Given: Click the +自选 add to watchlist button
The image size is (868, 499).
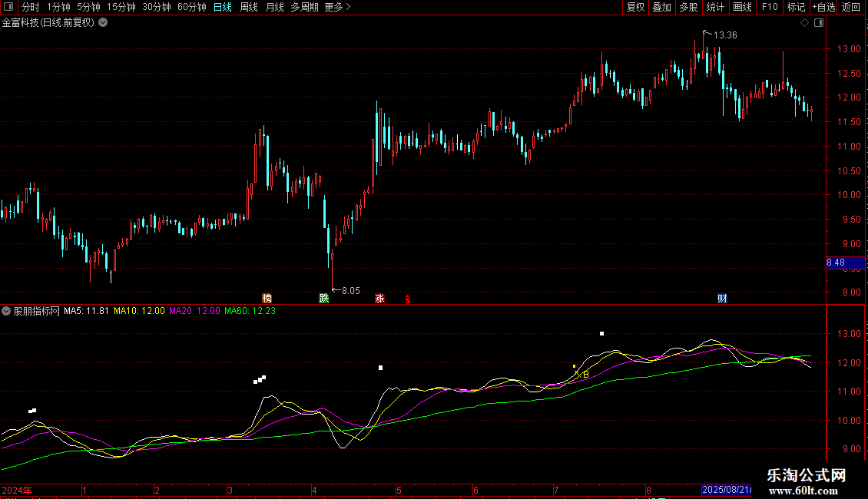Looking at the screenshot, I should pyautogui.click(x=822, y=7).
